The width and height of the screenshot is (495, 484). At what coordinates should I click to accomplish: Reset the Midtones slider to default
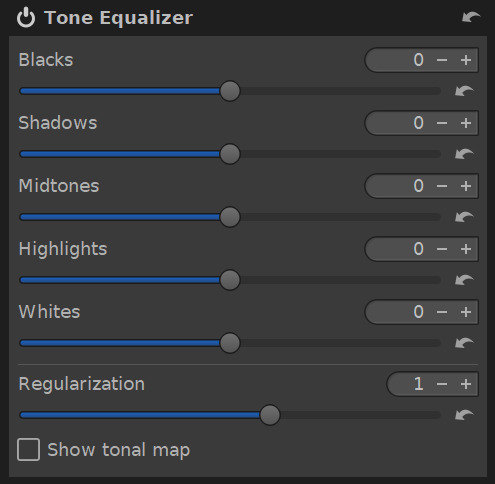click(x=464, y=217)
